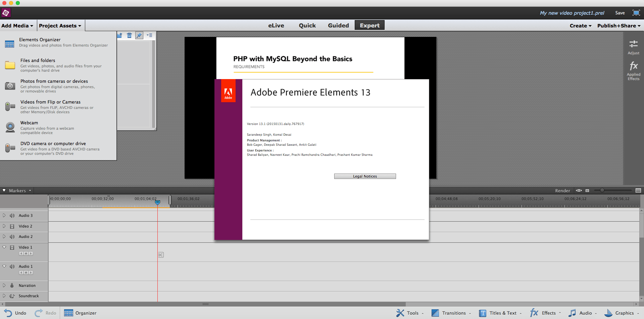This screenshot has height=319, width=644.
Task: Open the Adjust panel
Action: click(634, 47)
